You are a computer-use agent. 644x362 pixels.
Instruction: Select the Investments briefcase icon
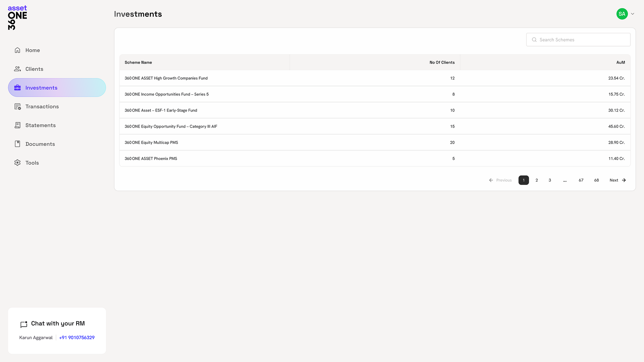pos(17,88)
